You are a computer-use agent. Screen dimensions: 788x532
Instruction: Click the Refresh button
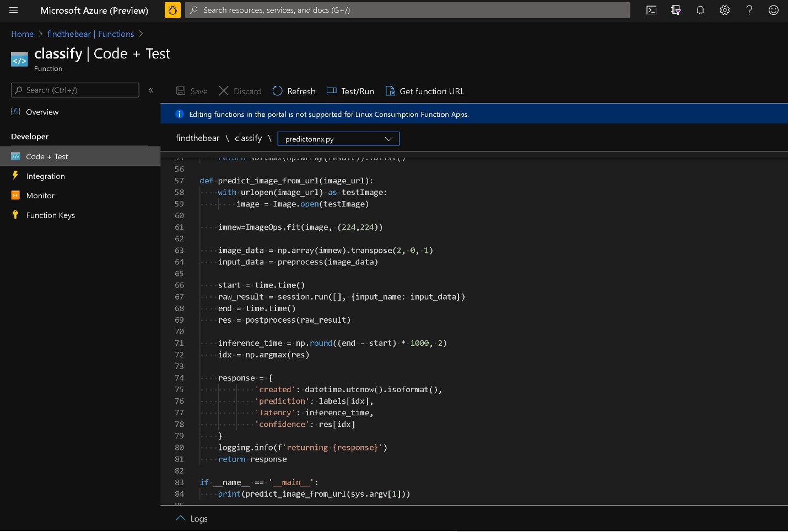pyautogui.click(x=294, y=91)
